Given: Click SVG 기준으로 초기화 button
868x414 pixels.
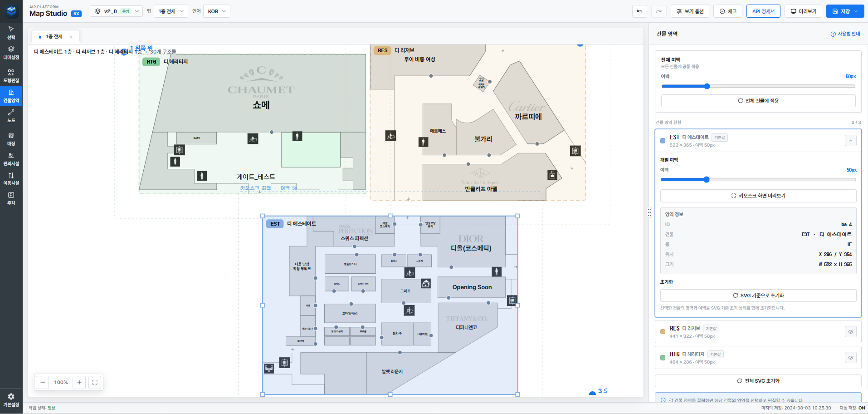Looking at the screenshot, I should (x=758, y=296).
